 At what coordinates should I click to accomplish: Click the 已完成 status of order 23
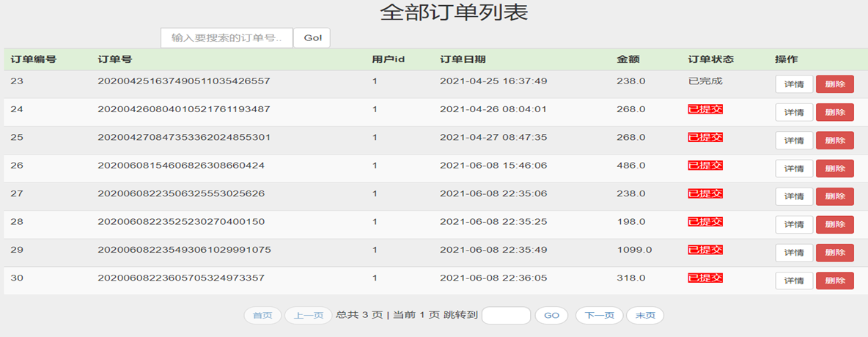[705, 81]
